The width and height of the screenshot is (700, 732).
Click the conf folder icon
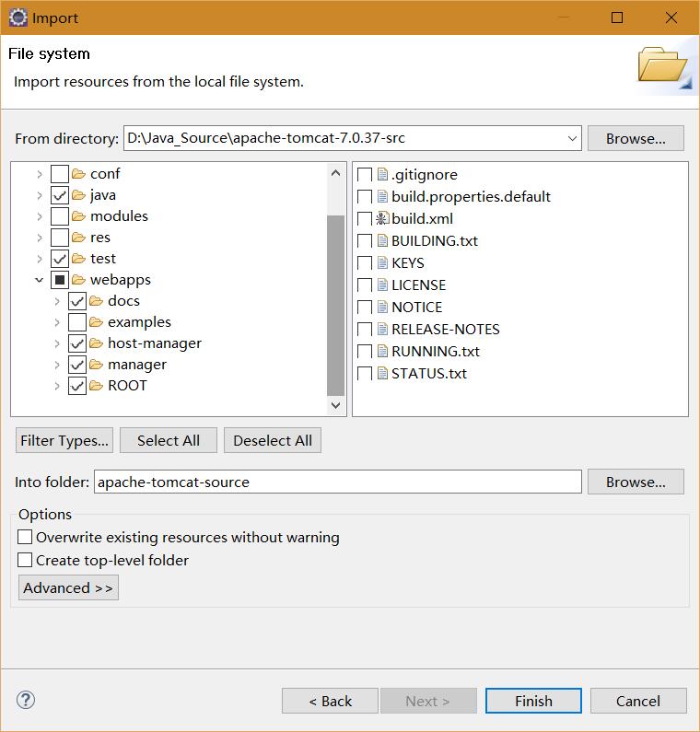78,174
